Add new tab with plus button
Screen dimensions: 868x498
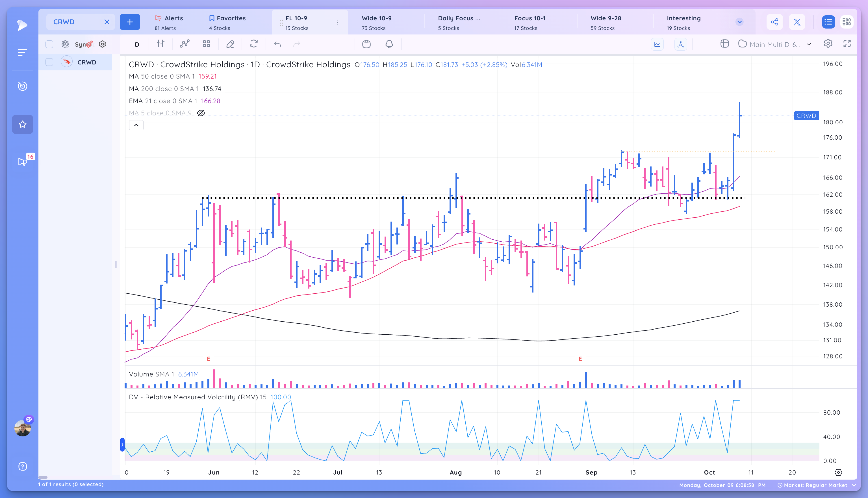pos(130,22)
